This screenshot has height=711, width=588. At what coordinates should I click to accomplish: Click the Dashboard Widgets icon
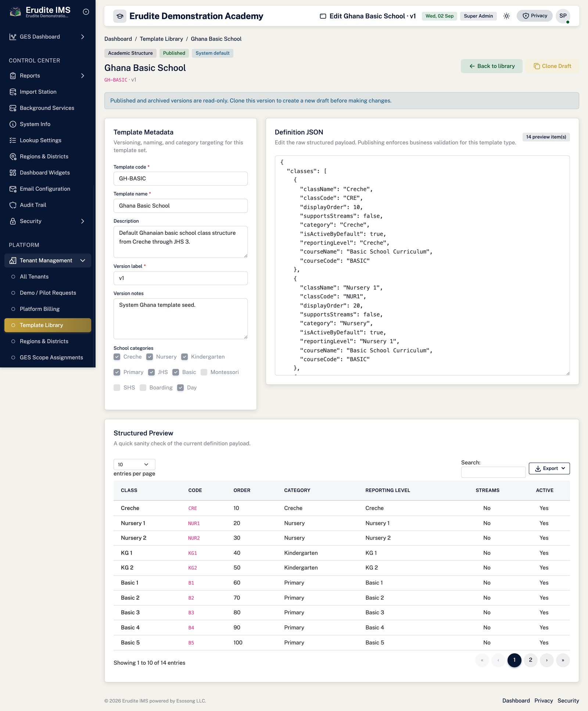(x=13, y=173)
